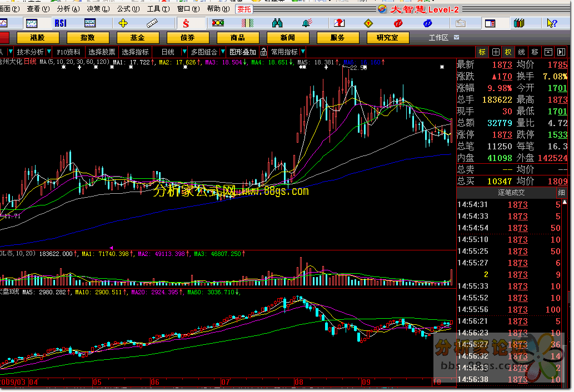The height and width of the screenshot is (392, 574).
Task: Click the RSI indicator toolbar icon
Action: pos(61,23)
